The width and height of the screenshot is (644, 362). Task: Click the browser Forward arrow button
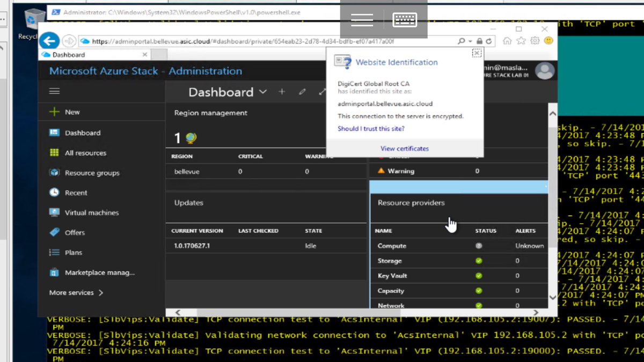[x=69, y=41]
